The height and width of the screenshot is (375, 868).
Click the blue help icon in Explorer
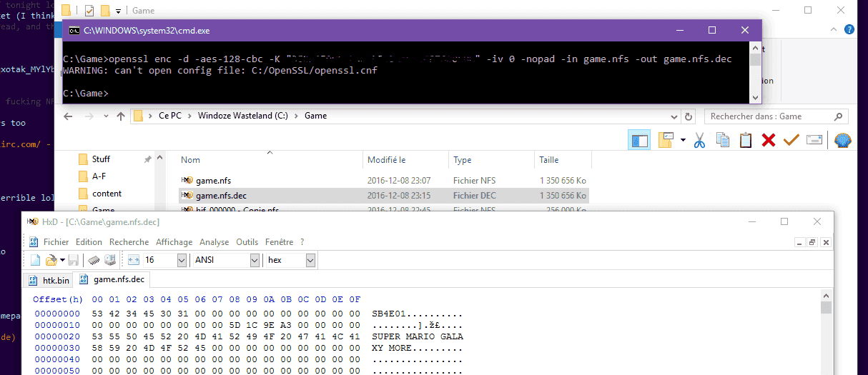click(849, 29)
